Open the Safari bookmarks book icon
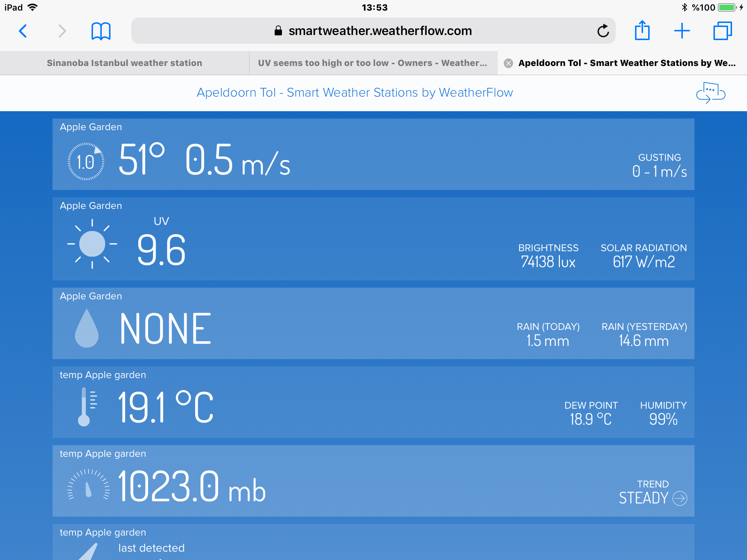Screen dimensions: 747x560 [101, 31]
